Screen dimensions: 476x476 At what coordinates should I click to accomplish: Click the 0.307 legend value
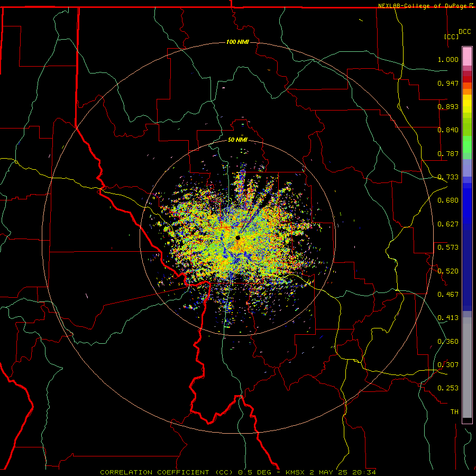(x=448, y=365)
